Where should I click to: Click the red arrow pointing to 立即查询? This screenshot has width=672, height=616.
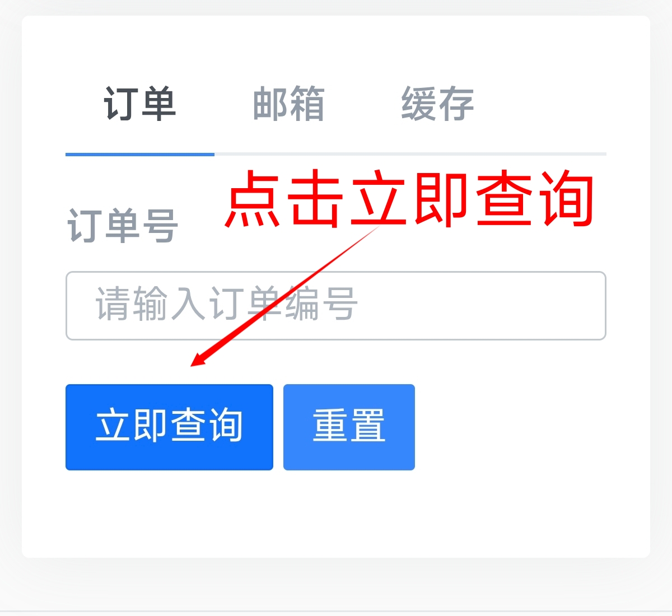coord(284,297)
